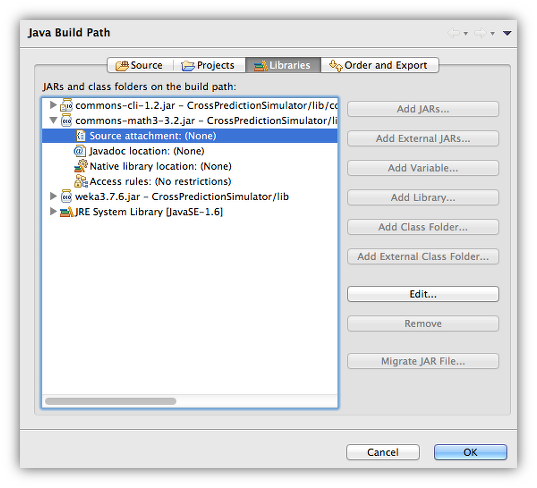
Task: Open the forward history dropdown arrow
Action: (492, 34)
